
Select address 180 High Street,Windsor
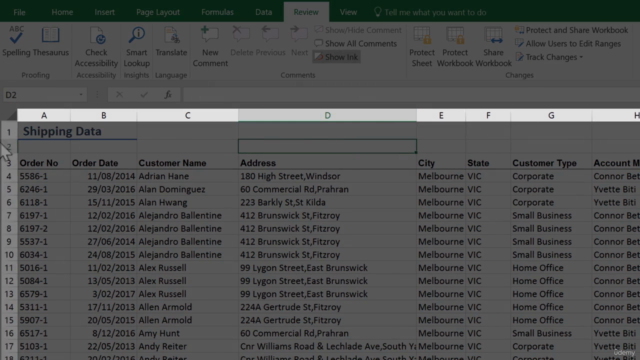tap(327, 176)
